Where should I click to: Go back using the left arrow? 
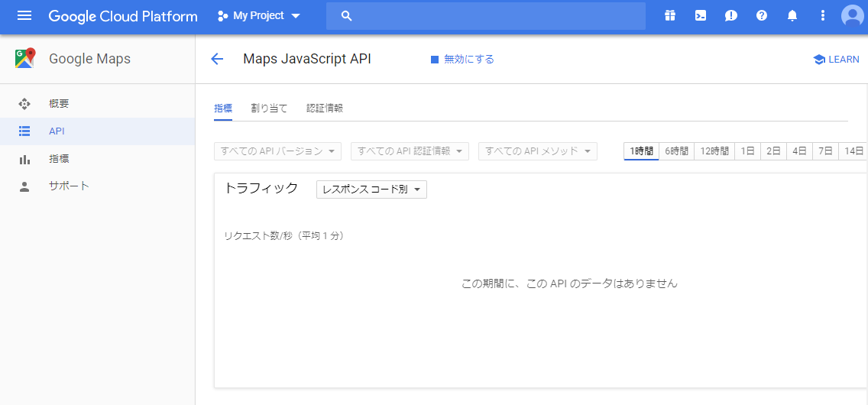[217, 60]
